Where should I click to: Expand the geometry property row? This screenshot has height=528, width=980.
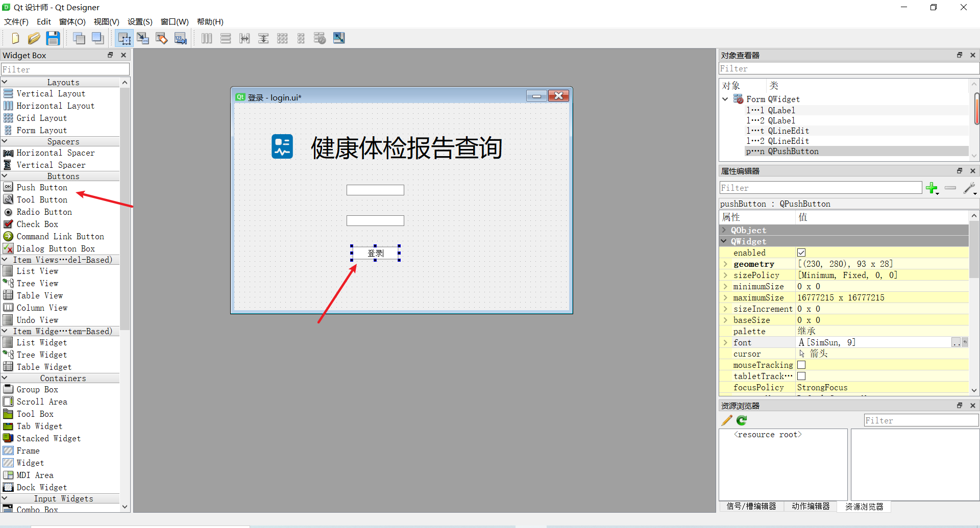pyautogui.click(x=725, y=264)
